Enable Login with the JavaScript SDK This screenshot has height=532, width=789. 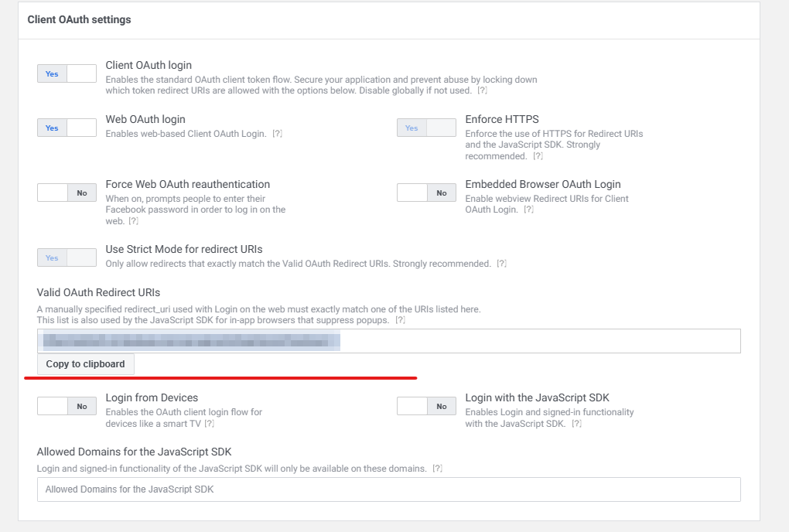[x=427, y=406]
